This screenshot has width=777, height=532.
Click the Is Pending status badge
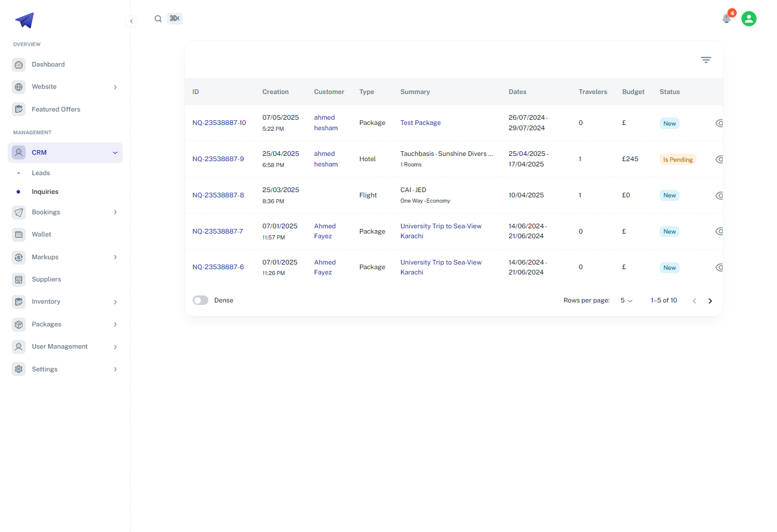[x=678, y=159]
